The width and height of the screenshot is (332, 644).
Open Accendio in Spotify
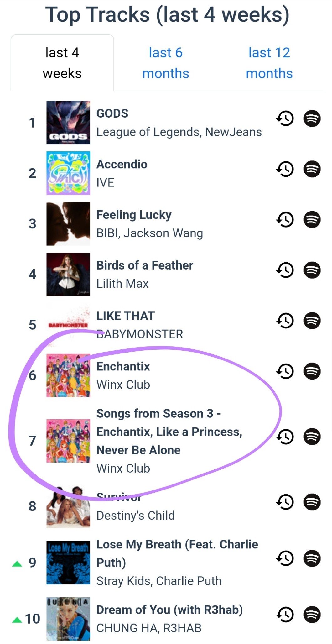pyautogui.click(x=312, y=169)
